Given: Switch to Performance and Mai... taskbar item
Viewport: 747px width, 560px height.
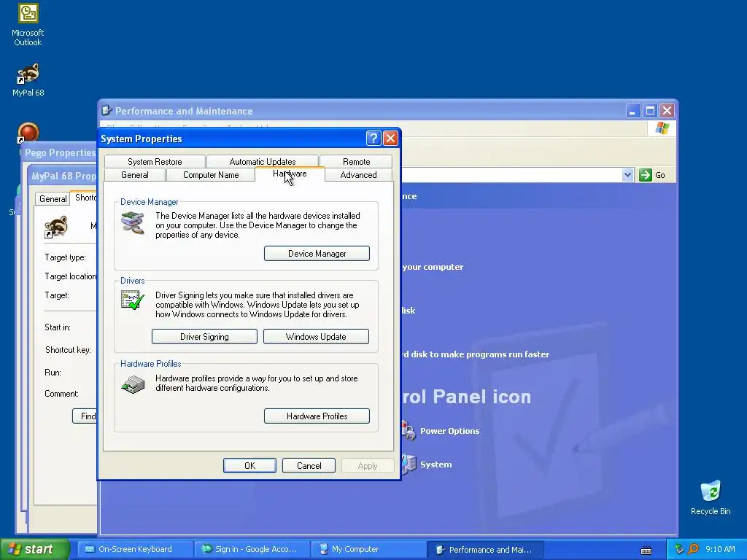Looking at the screenshot, I should (485, 549).
